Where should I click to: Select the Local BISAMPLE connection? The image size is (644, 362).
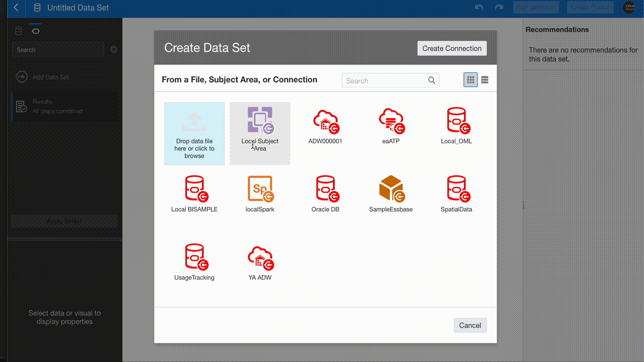194,194
